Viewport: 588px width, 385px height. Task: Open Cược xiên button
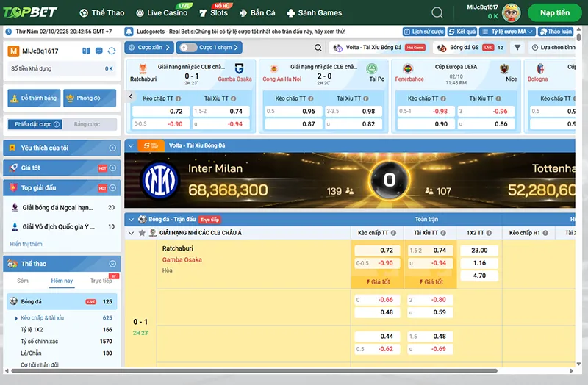pos(149,48)
